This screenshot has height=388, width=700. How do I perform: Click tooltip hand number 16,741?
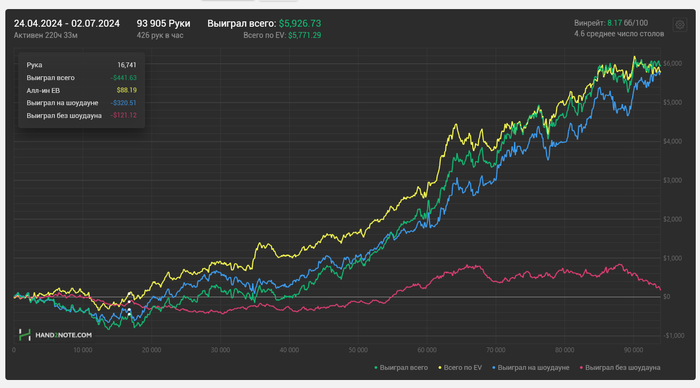127,65
